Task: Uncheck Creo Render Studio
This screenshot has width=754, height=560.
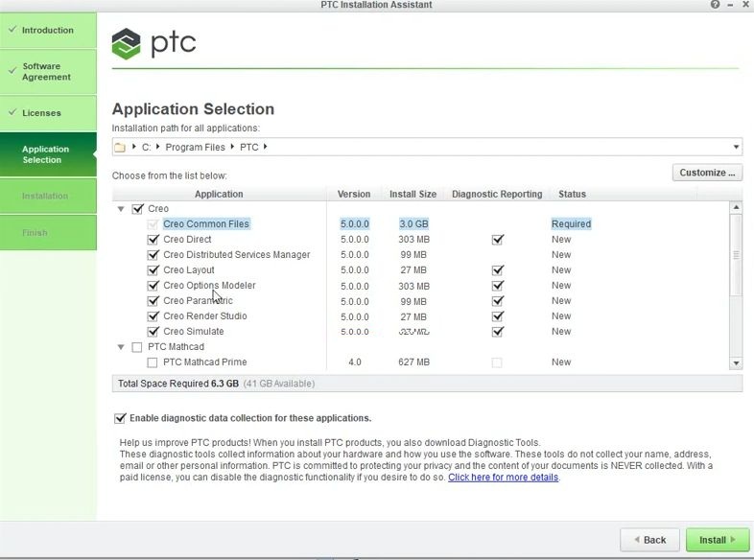Action: (x=153, y=316)
